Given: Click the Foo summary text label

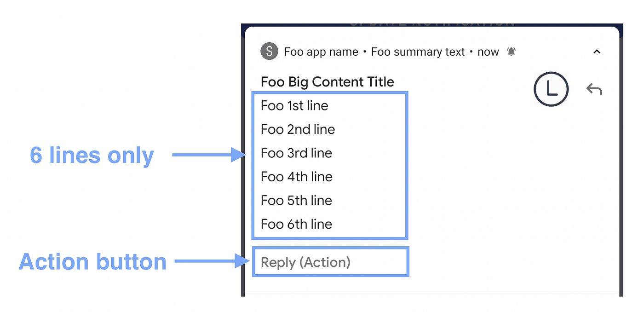Looking at the screenshot, I should click(x=418, y=52).
